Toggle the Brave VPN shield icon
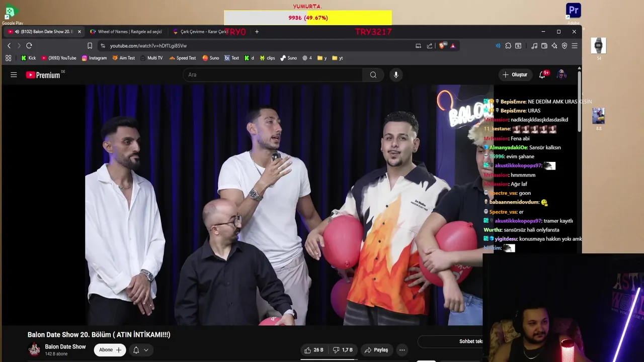Screen dimensions: 644x362 565,46
